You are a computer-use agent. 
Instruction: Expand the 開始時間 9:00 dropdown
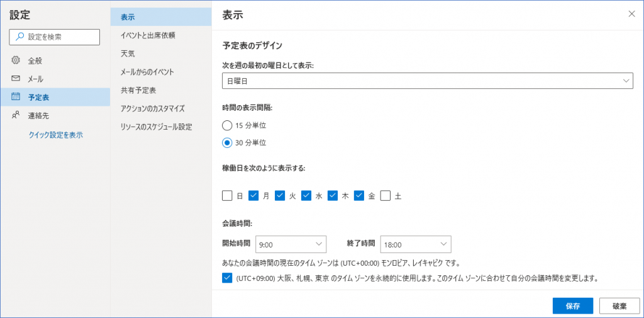291,244
